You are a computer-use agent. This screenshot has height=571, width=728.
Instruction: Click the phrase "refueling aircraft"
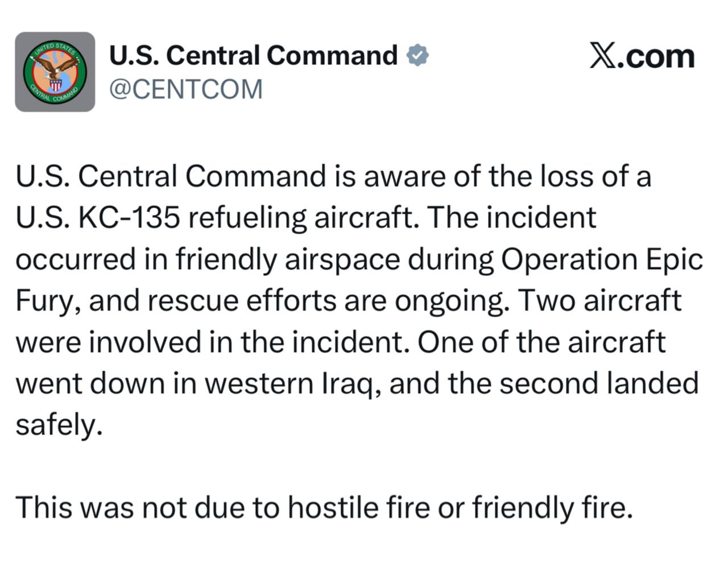[x=301, y=218]
